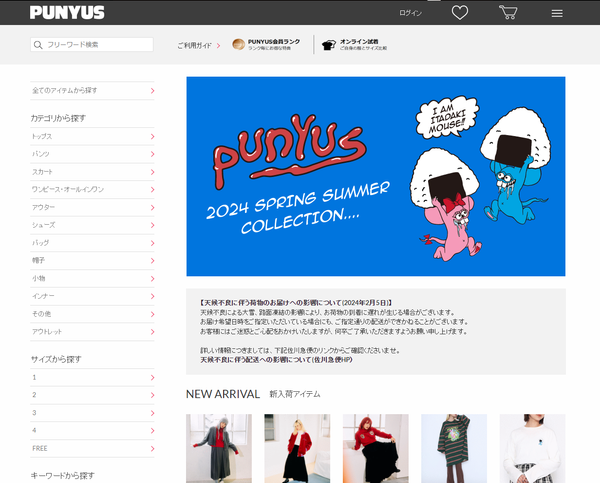Click the chevron beside size FREE
The image size is (600, 483).
[152, 449]
